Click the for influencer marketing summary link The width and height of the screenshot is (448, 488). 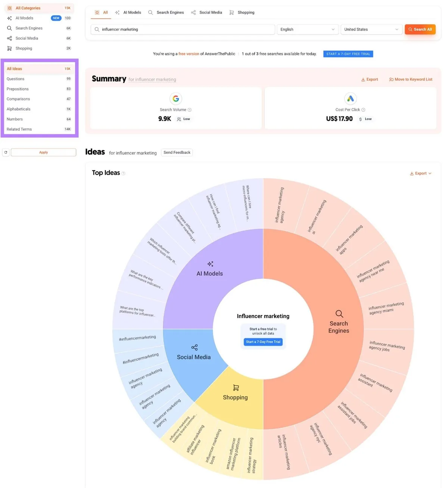(x=152, y=80)
